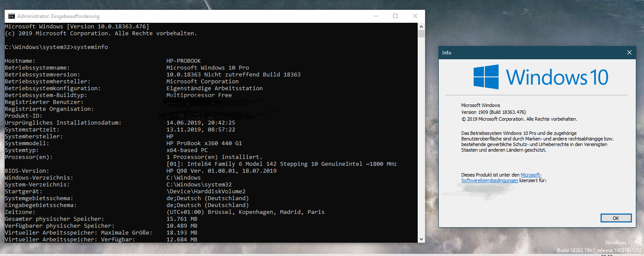Select the hostname value "HP-PROBOOK"
The image size is (644, 256).
click(184, 61)
